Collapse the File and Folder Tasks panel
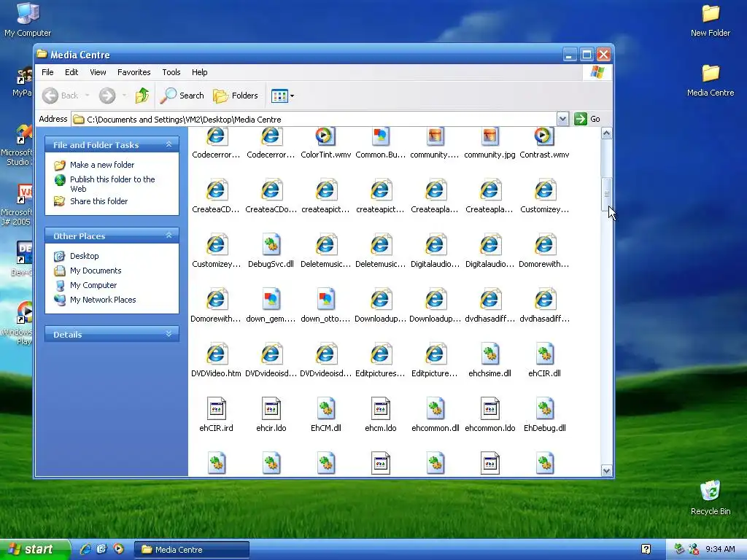 click(169, 144)
